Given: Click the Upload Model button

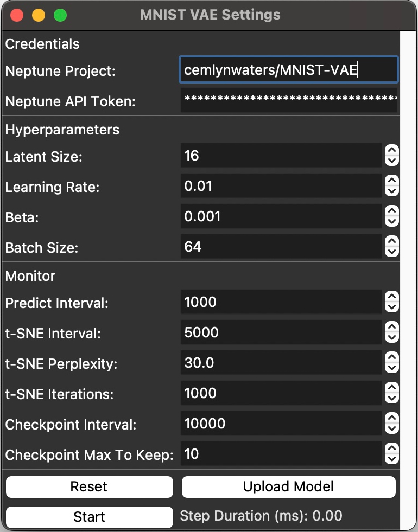Looking at the screenshot, I should click(x=289, y=486).
